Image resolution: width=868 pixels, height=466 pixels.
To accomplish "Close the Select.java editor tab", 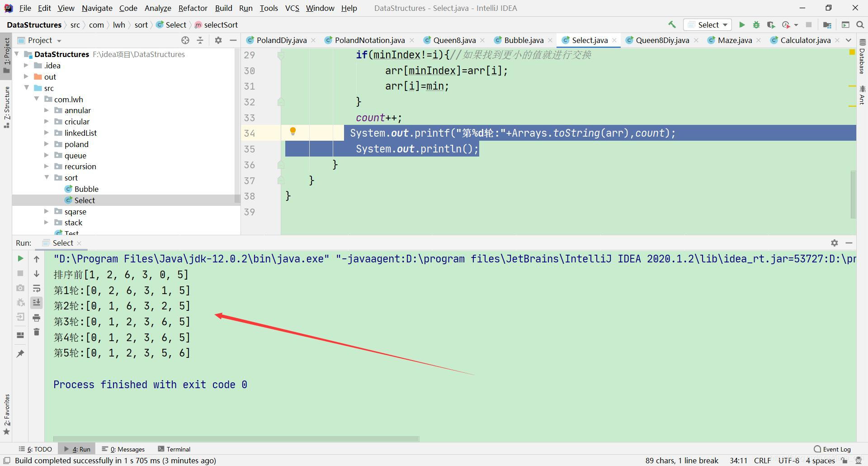I will [x=614, y=40].
